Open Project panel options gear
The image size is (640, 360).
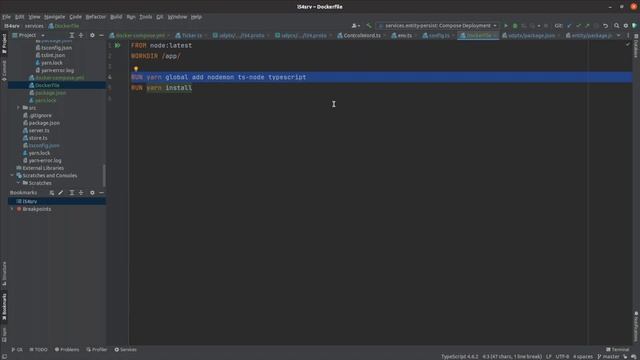92,36
